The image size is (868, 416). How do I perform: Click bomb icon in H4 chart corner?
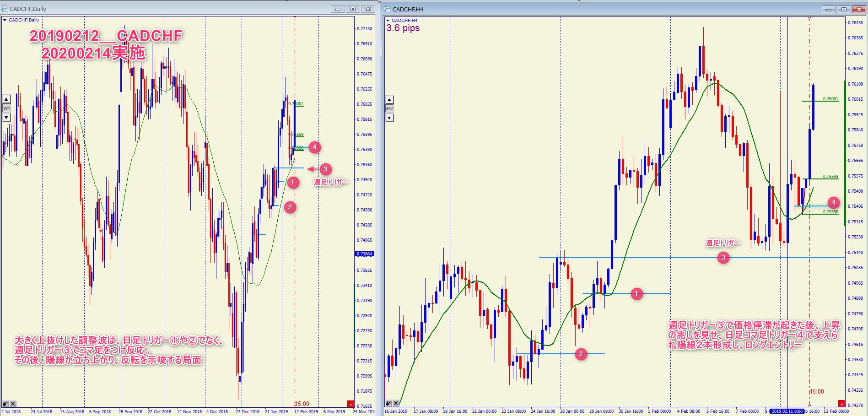pos(388,403)
